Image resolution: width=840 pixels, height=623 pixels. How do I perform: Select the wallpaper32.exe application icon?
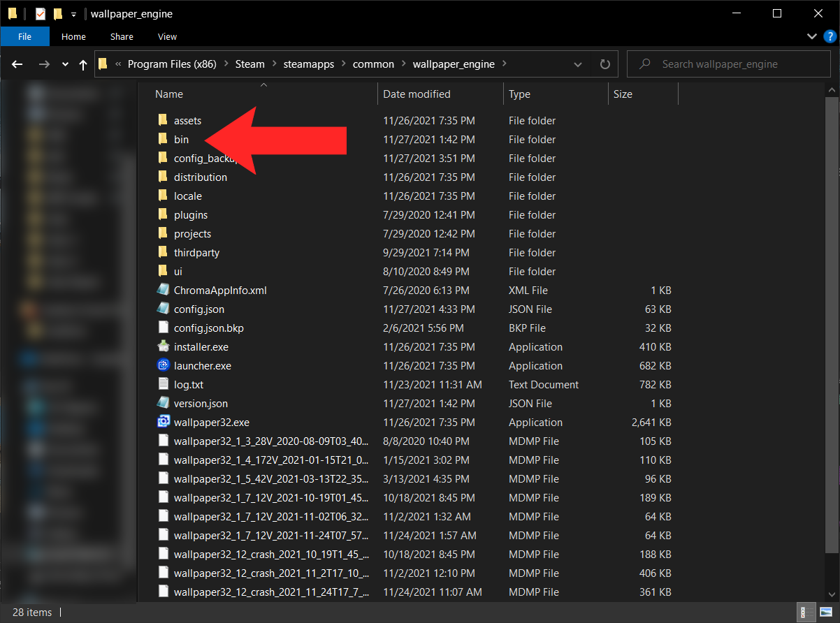[163, 422]
